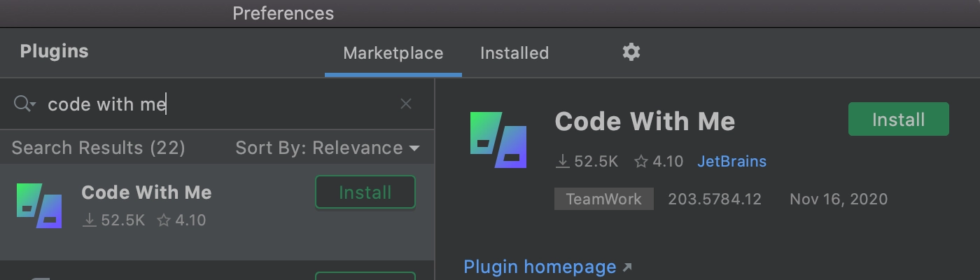Open the JetBrains vendor link
Viewport: 980px width, 280px height.
tap(731, 162)
